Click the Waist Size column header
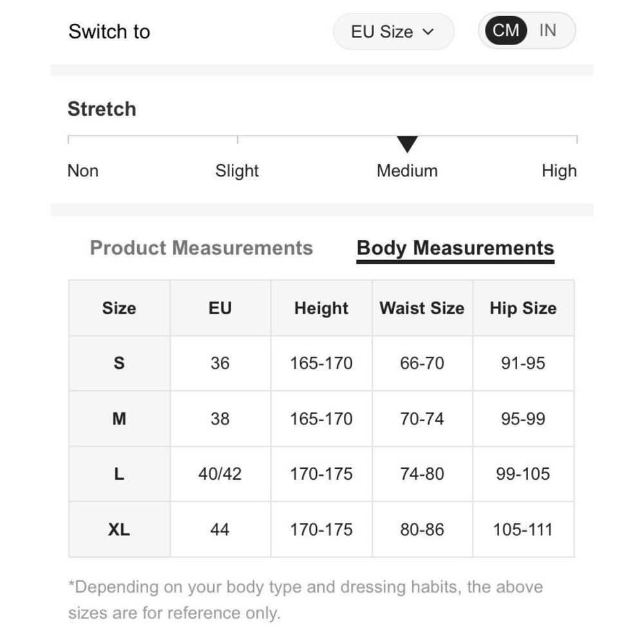Viewport: 644px width, 644px height. point(422,308)
